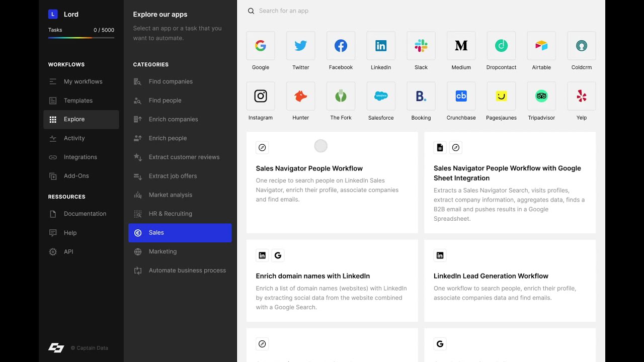Select the Sales category

pyautogui.click(x=180, y=233)
